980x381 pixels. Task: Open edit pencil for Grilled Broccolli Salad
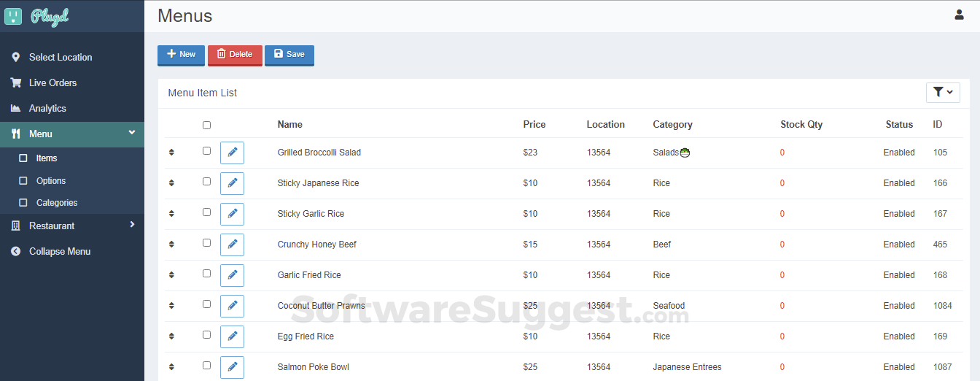pyautogui.click(x=232, y=153)
